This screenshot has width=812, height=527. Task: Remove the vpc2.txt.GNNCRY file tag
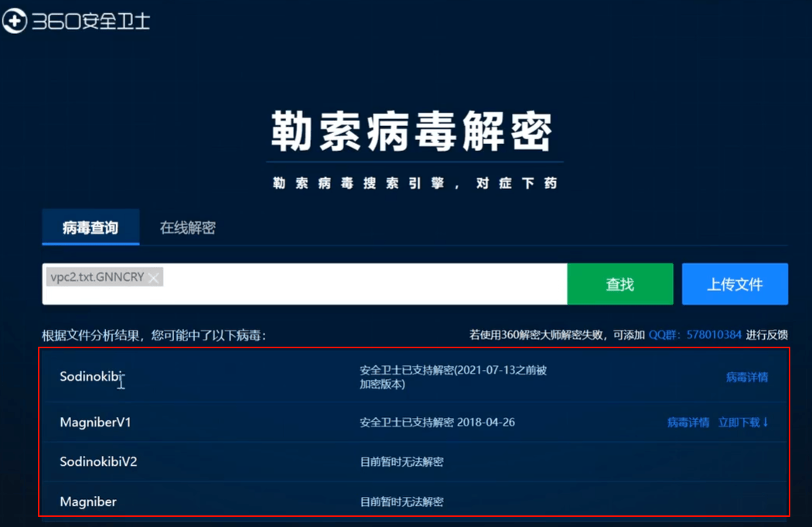(x=153, y=278)
